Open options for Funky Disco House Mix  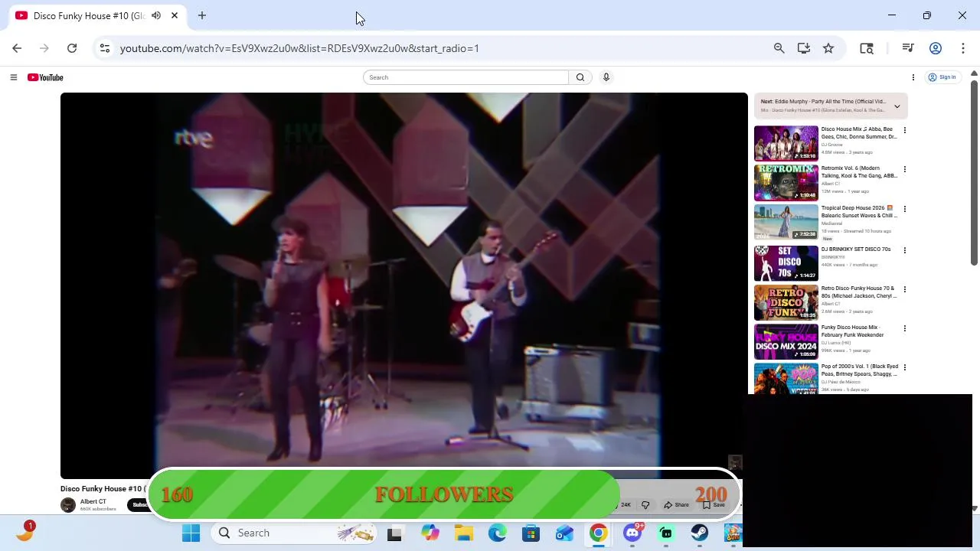click(x=904, y=328)
